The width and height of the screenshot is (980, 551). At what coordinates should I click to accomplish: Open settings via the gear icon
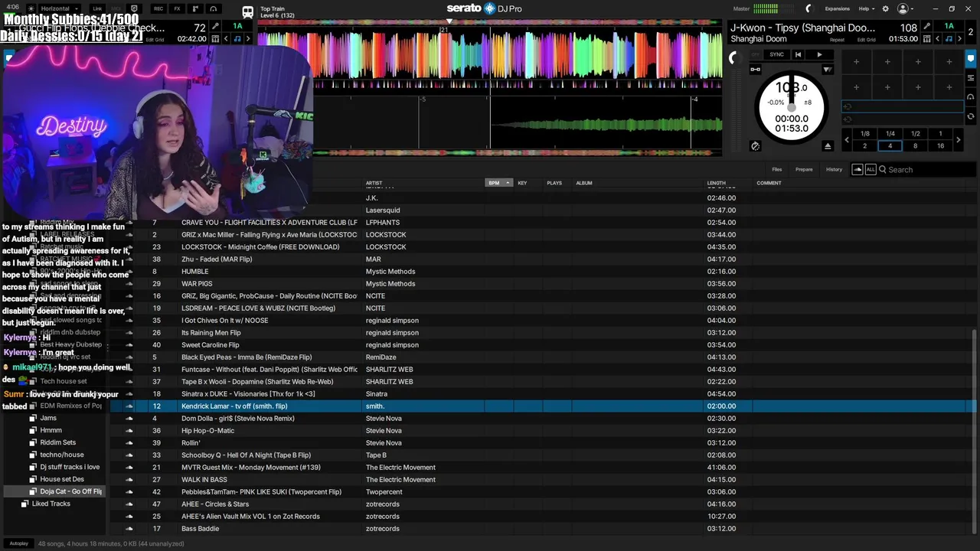(x=886, y=8)
